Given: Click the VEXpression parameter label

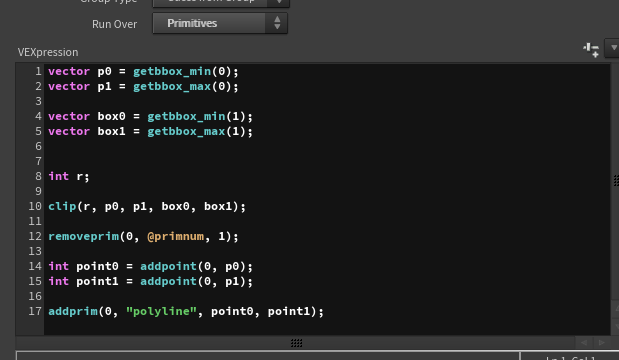Looking at the screenshot, I should coord(48,52).
